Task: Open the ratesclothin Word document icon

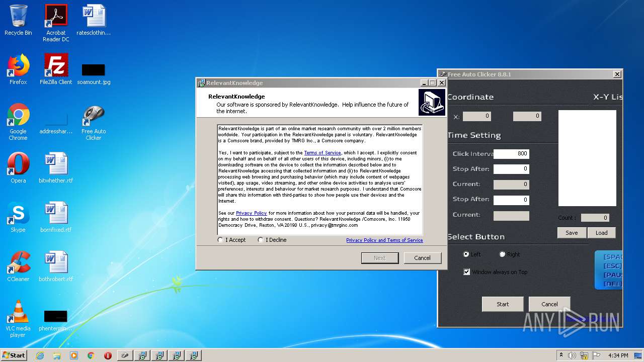Action: (94, 20)
